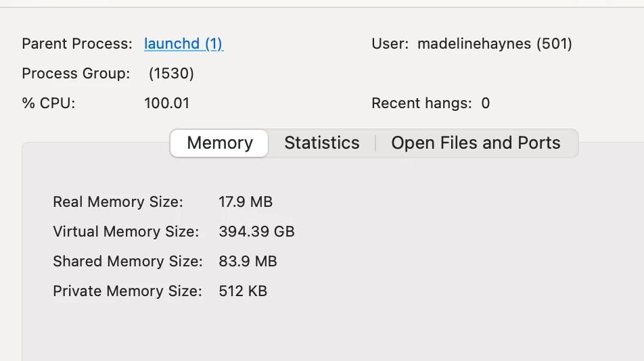This screenshot has width=644, height=361.
Task: Click the Recent hangs value 0
Action: pyautogui.click(x=485, y=103)
